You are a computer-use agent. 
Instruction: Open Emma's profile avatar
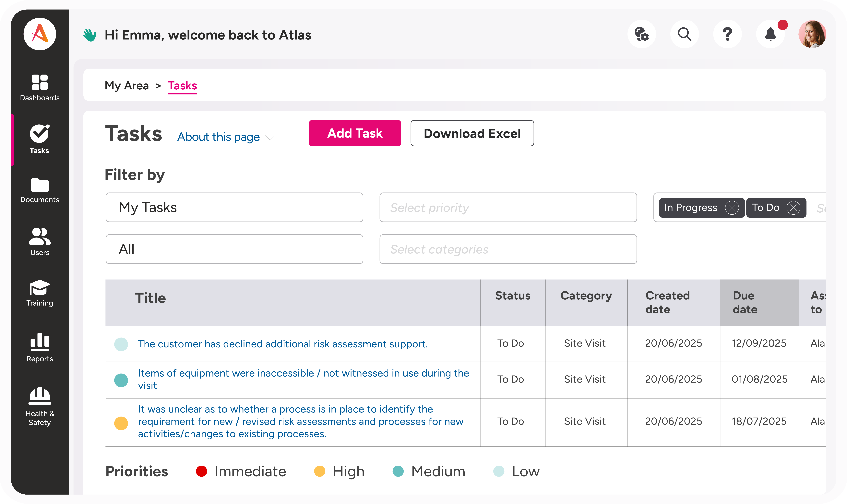[812, 34]
